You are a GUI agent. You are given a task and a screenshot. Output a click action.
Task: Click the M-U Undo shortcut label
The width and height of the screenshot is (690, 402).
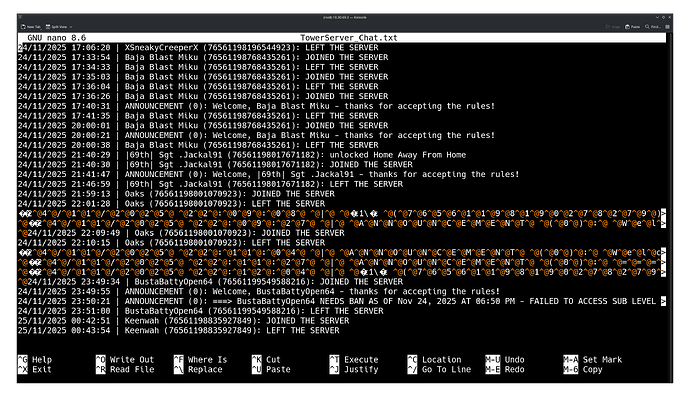pyautogui.click(x=505, y=359)
